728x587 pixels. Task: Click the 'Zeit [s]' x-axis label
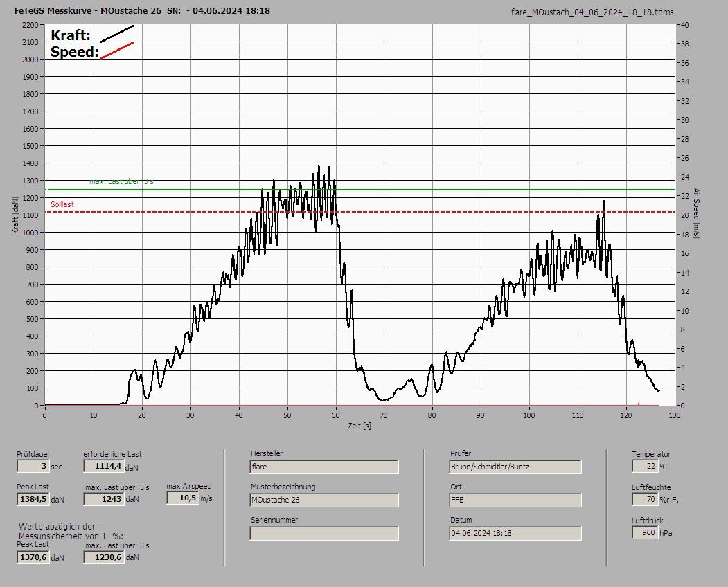tap(359, 426)
